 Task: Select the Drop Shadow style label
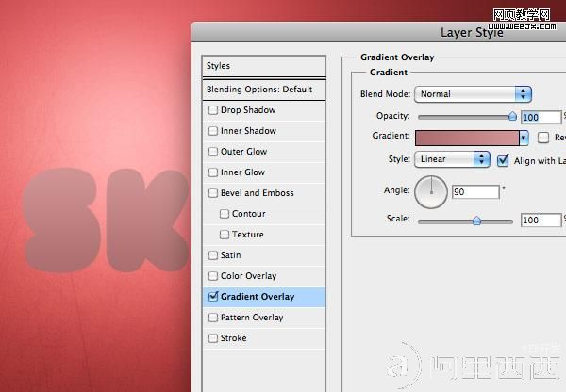tap(248, 110)
